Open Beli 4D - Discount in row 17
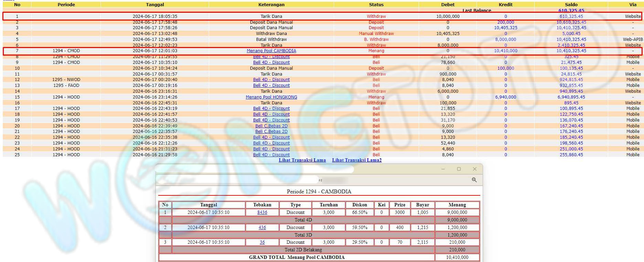 (271, 109)
